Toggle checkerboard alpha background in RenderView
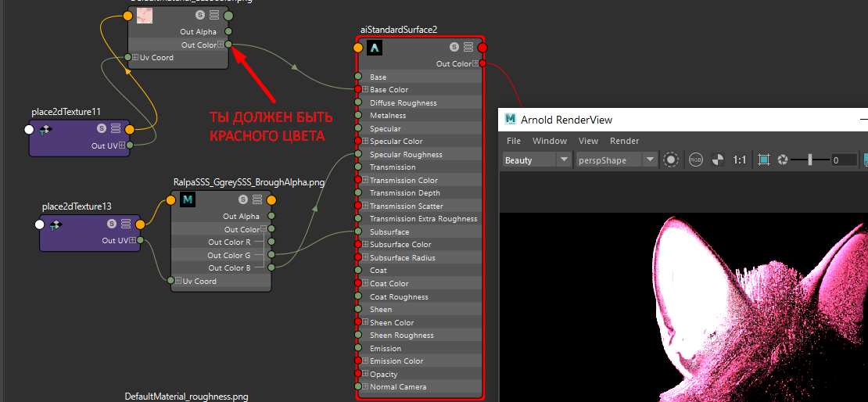Screen dimensions: 868x402 717,160
